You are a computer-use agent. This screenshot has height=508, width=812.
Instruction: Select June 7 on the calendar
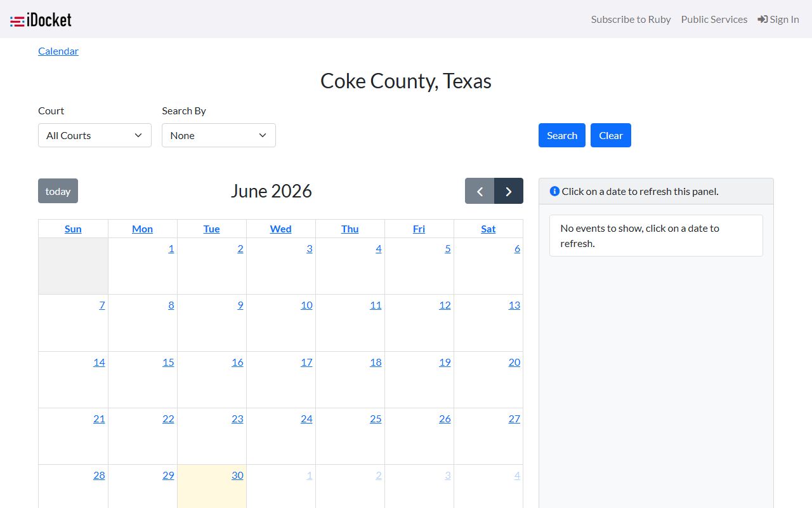pyautogui.click(x=102, y=305)
